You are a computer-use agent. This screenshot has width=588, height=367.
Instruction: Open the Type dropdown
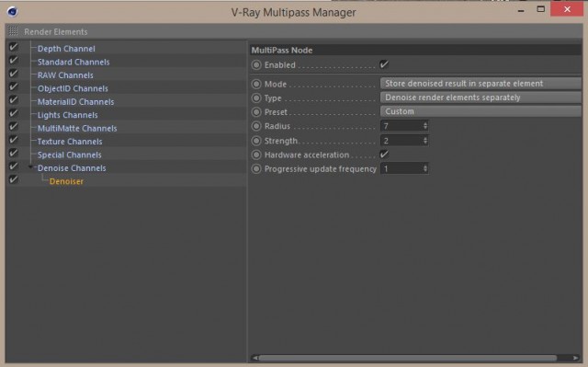[481, 97]
